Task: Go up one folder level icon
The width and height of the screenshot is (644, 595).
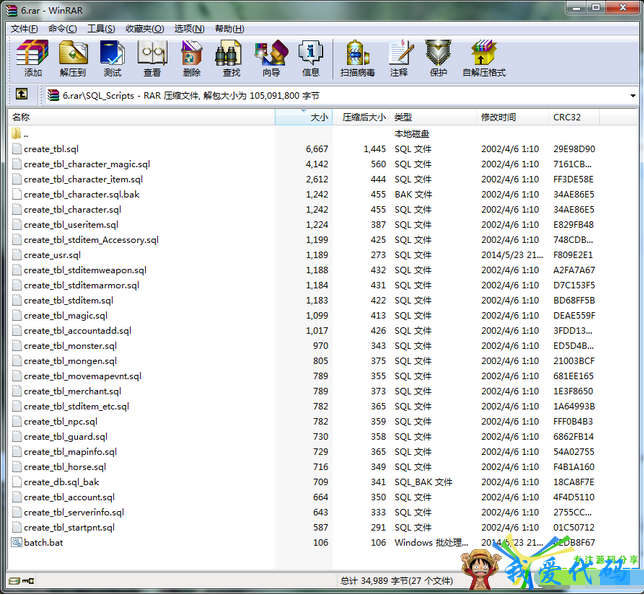Action: coord(21,94)
